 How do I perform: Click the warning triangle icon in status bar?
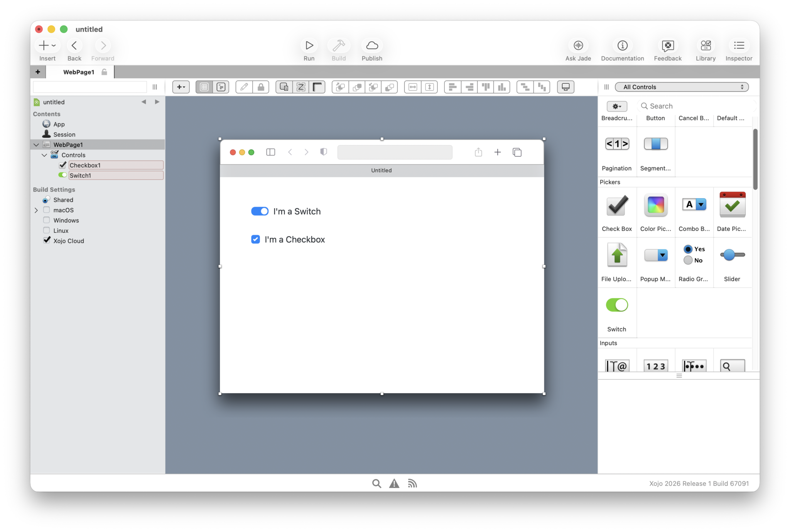coord(394,483)
